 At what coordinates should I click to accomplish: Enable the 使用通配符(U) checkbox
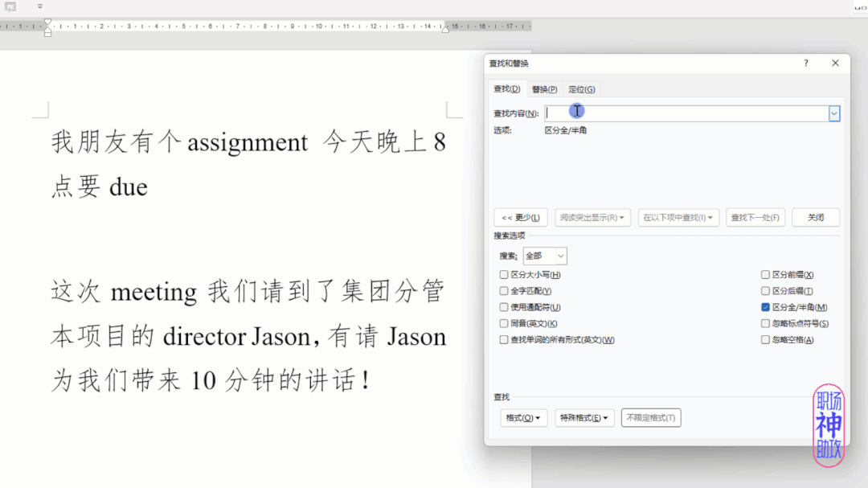click(504, 307)
